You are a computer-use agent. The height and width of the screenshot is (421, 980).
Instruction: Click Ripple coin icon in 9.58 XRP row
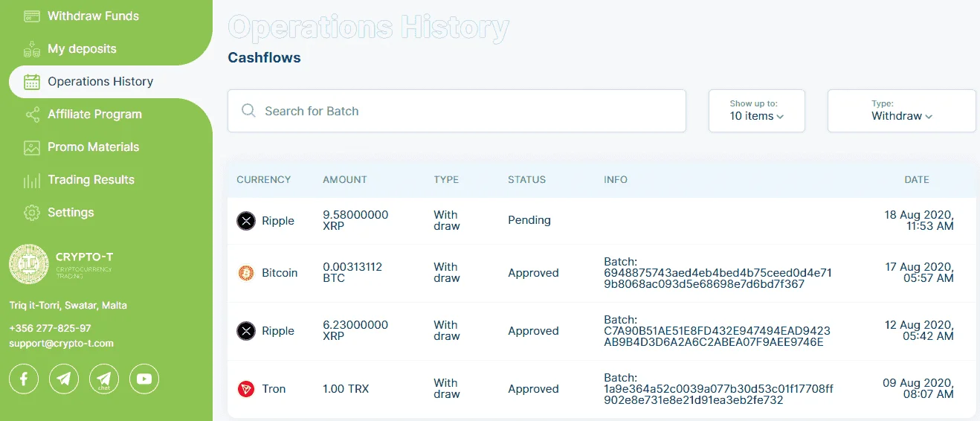click(246, 221)
